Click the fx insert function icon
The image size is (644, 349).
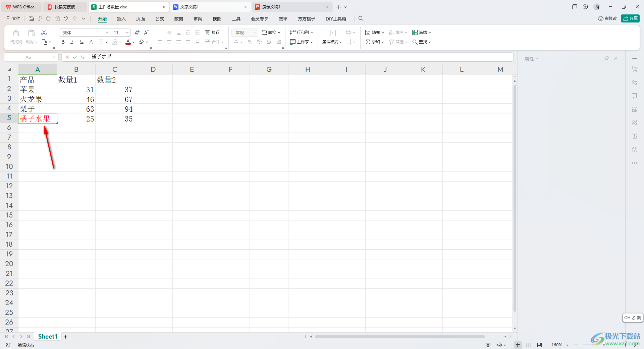[83, 57]
